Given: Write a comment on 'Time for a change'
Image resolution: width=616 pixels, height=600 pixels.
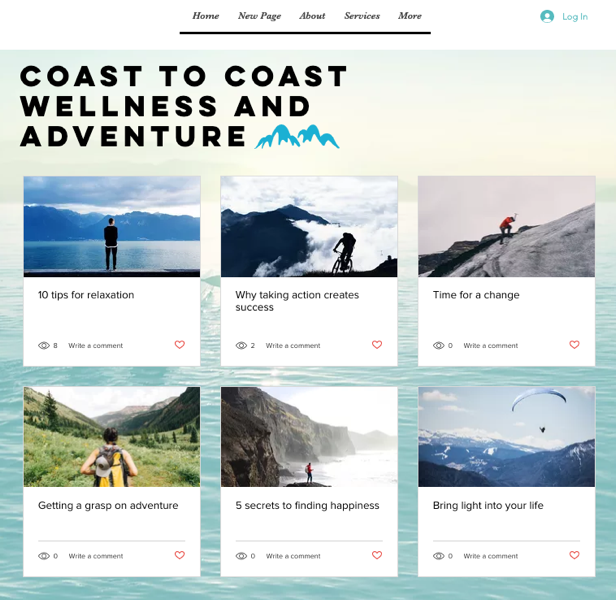Looking at the screenshot, I should 491,345.
